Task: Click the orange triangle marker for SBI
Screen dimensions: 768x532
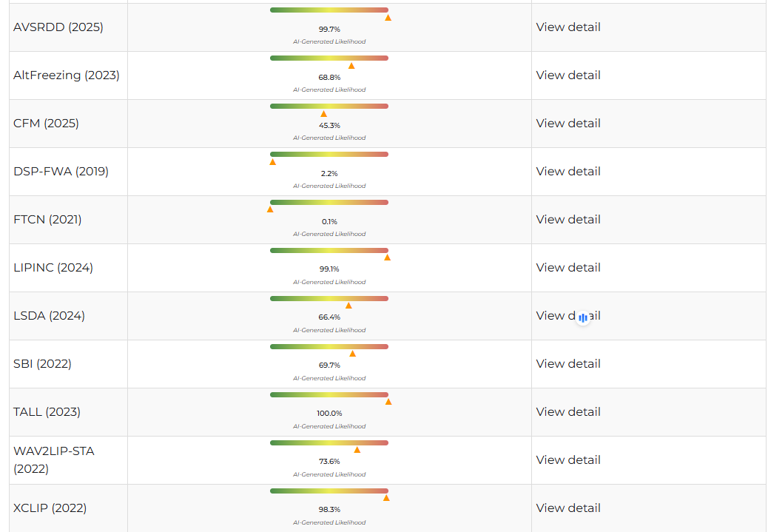Action: coord(352,354)
